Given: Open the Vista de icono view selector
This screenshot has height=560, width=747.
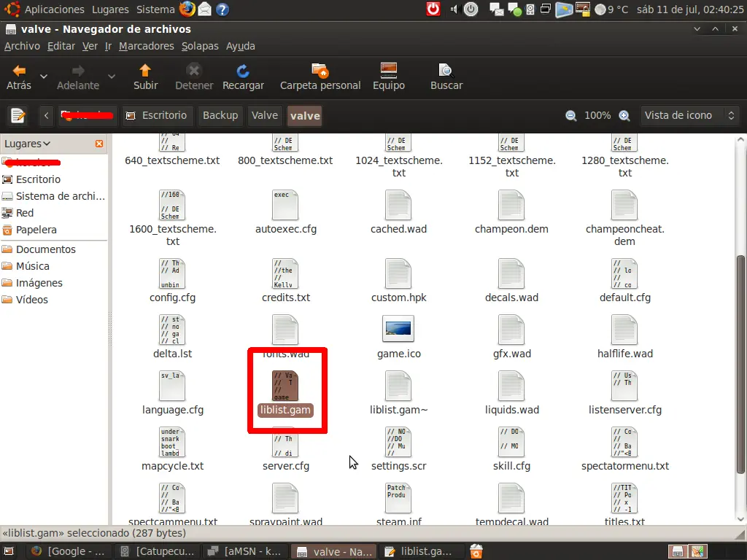Looking at the screenshot, I should pos(689,116).
